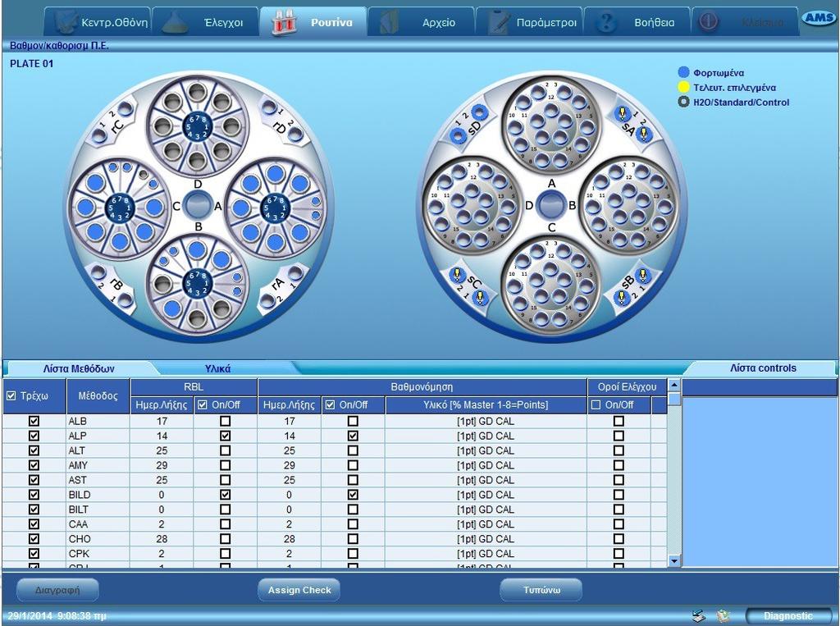Image resolution: width=840 pixels, height=626 pixels.
Task: Select the CAA method name cell
Action: tap(98, 524)
